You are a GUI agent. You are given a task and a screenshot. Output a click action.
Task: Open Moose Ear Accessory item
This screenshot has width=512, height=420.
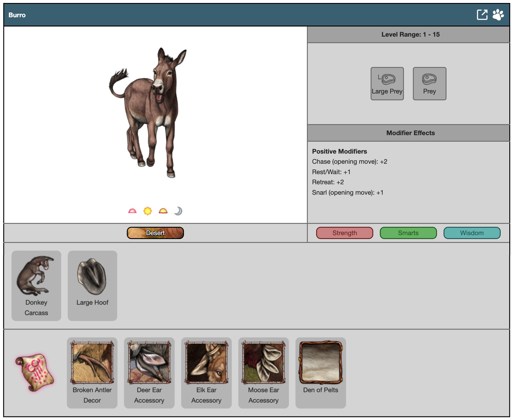click(x=263, y=372)
